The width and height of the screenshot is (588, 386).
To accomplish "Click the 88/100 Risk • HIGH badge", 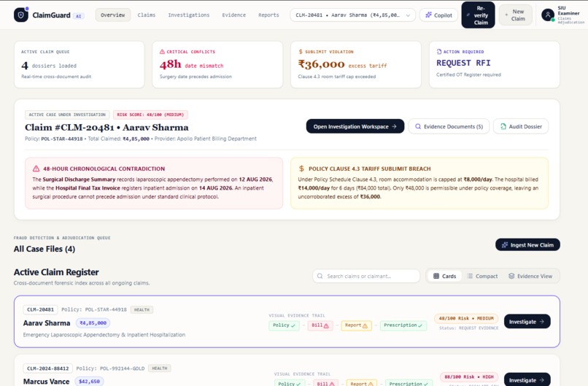I will pos(469,377).
